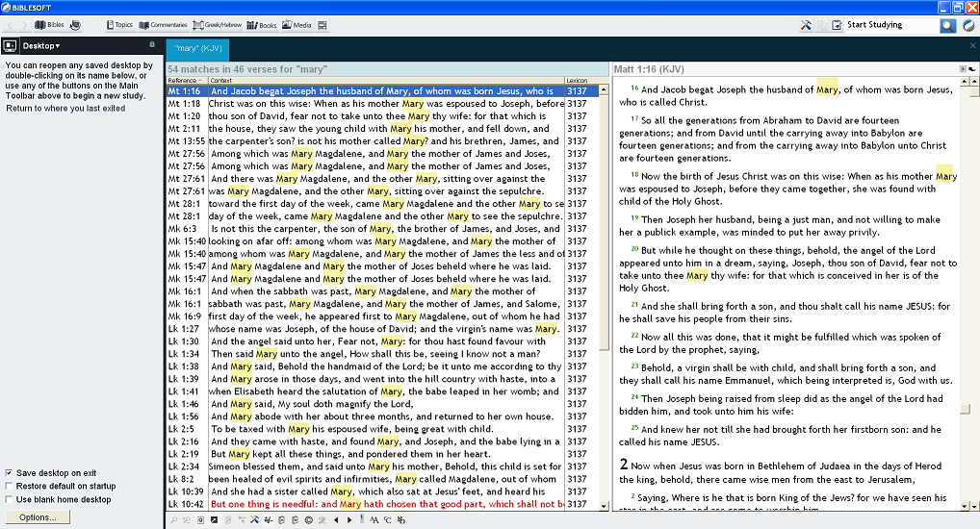Click 'Return to where you last exited' link
The width and height of the screenshot is (980, 529).
pos(65,108)
